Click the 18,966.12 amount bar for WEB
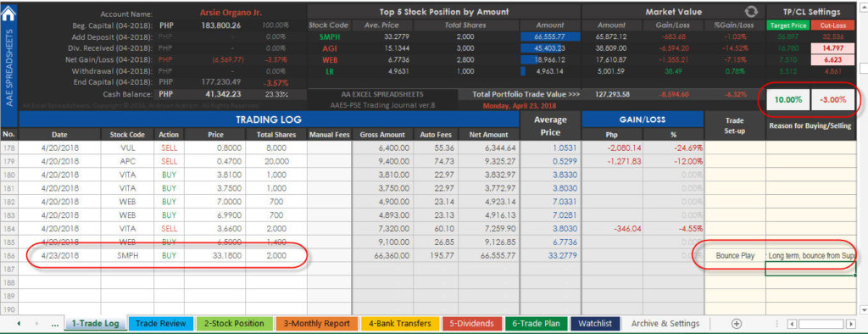The width and height of the screenshot is (868, 334). click(x=549, y=59)
